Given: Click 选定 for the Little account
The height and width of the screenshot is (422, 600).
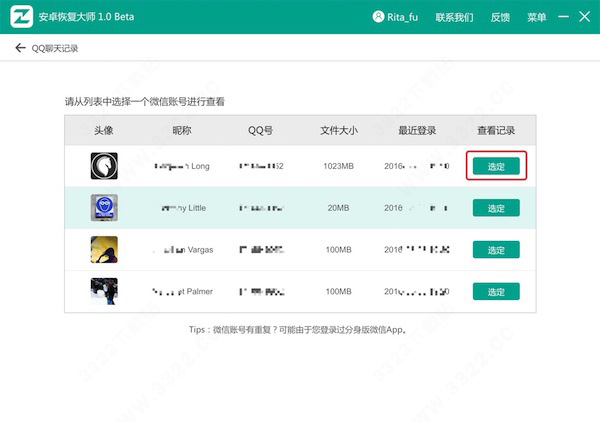Looking at the screenshot, I should [x=496, y=208].
